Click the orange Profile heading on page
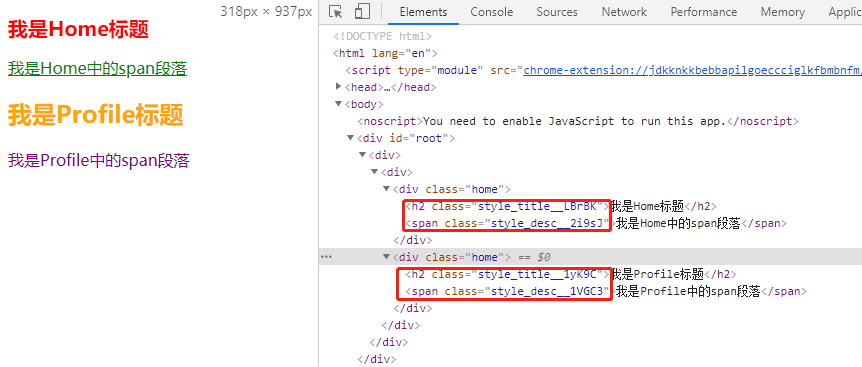862x367 pixels. pos(95,115)
